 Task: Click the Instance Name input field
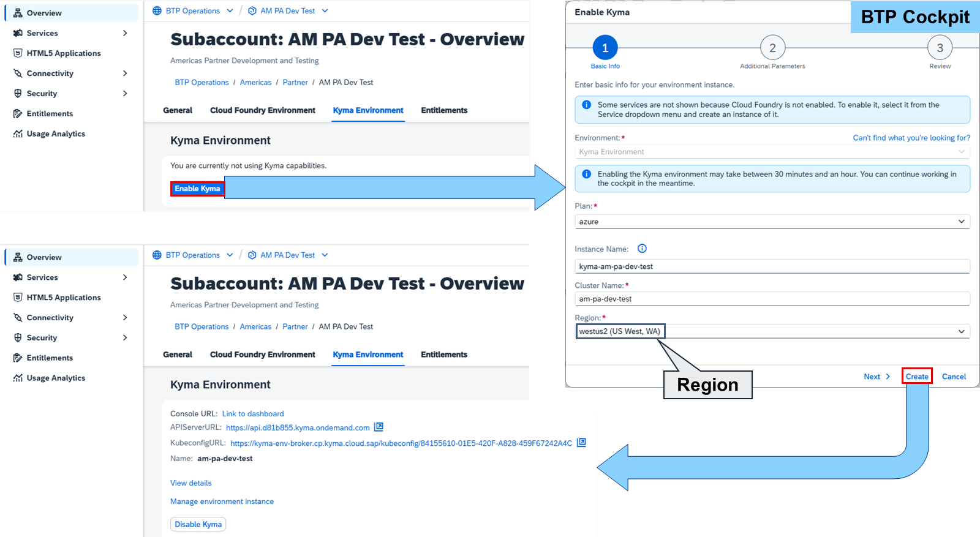tap(772, 266)
